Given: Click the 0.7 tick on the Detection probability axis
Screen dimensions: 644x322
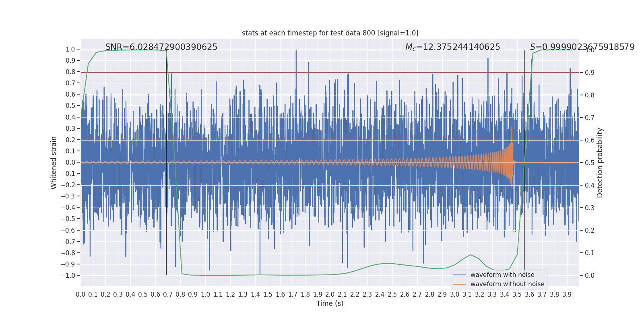Looking at the screenshot, I should coord(590,118).
